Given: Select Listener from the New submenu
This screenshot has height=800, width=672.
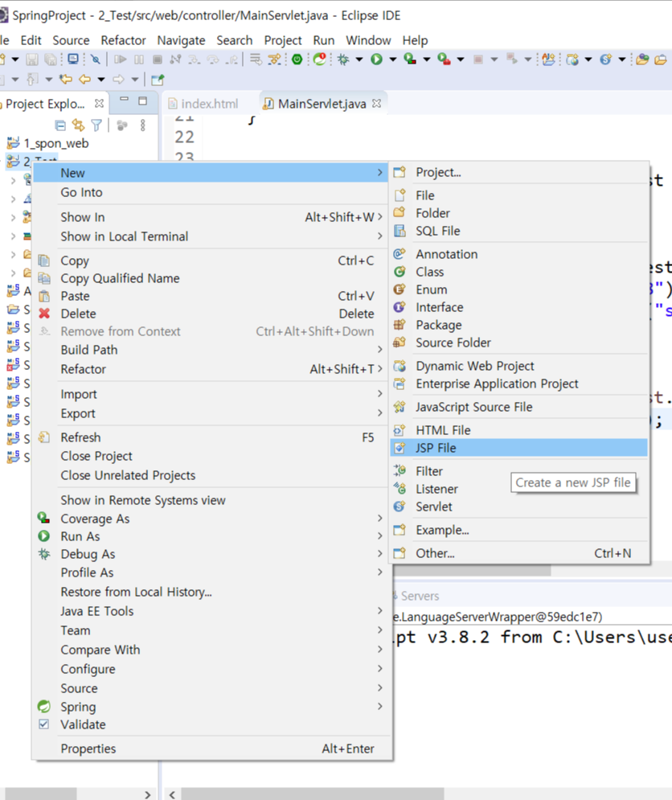Looking at the screenshot, I should pyautogui.click(x=518, y=489).
